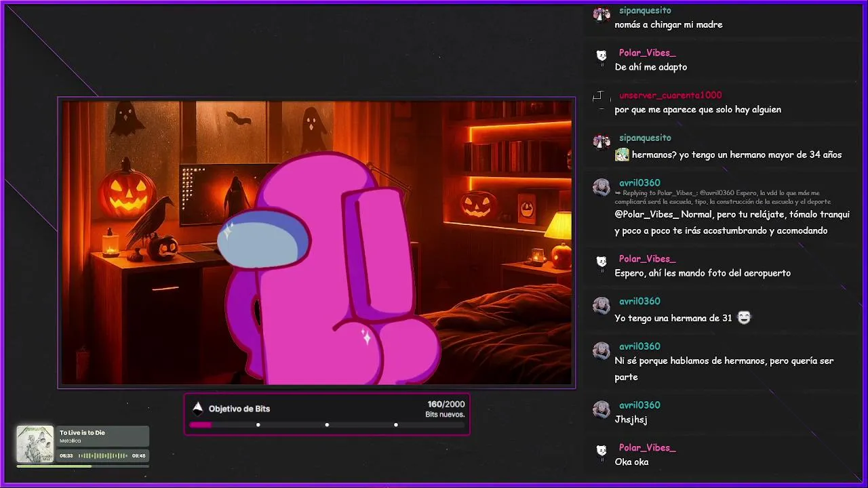Click the Bits gem icon
This screenshot has width=868, height=488.
[197, 408]
